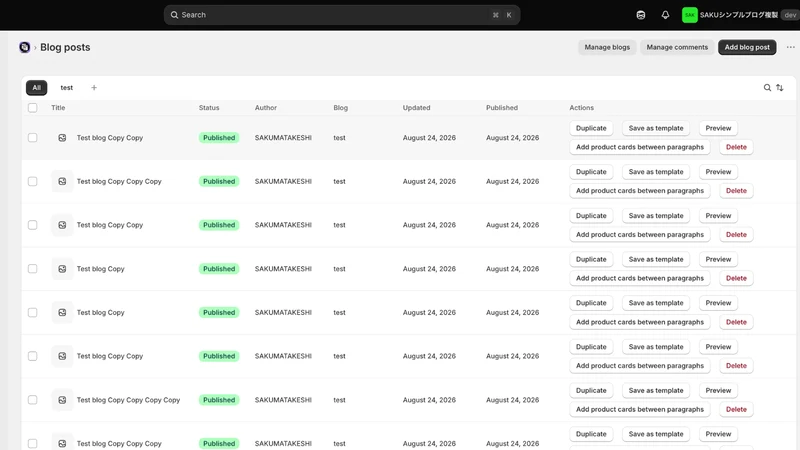
Task: Tick the checkbox in the fifth table row
Action: 33,312
